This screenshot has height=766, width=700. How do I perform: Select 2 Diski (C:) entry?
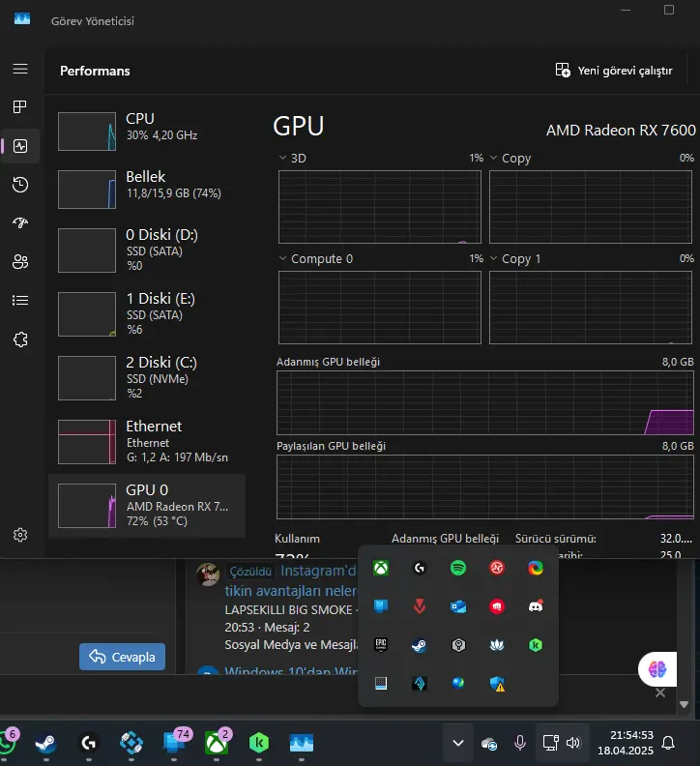(147, 377)
